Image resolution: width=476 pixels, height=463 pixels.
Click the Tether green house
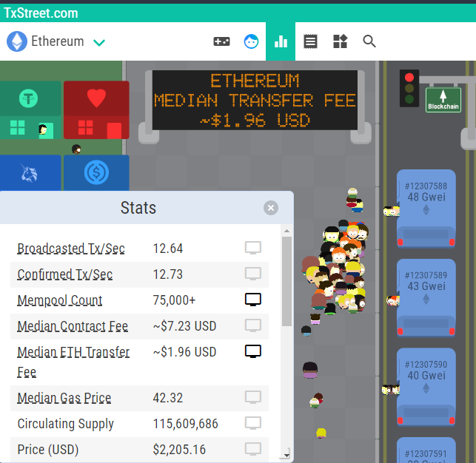click(30, 110)
